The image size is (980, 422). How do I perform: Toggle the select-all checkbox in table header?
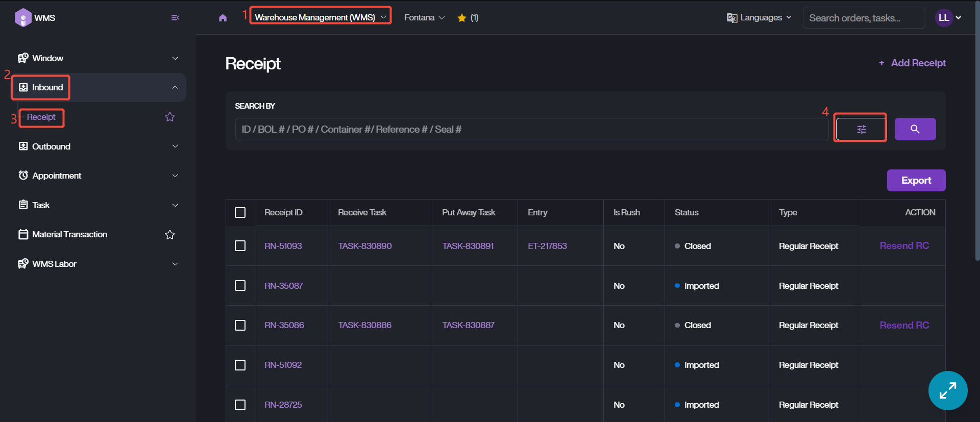(x=240, y=213)
